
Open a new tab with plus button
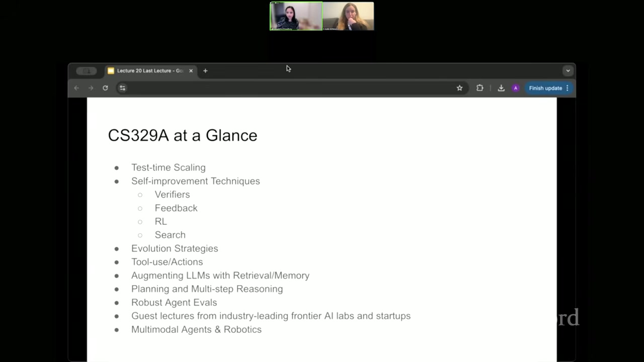pyautogui.click(x=205, y=71)
